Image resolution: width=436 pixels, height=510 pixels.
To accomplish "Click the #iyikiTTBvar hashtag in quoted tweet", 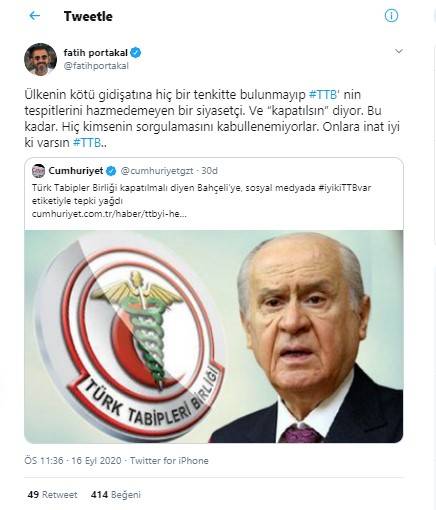I will pos(345,188).
